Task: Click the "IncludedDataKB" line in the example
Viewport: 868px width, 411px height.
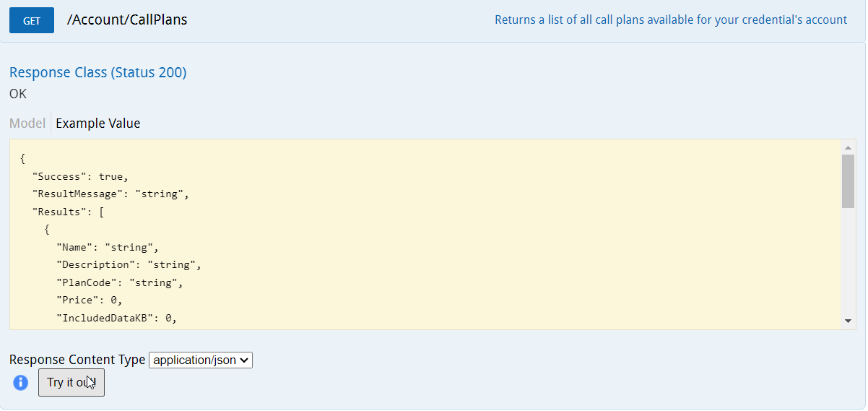Action: pos(116,319)
